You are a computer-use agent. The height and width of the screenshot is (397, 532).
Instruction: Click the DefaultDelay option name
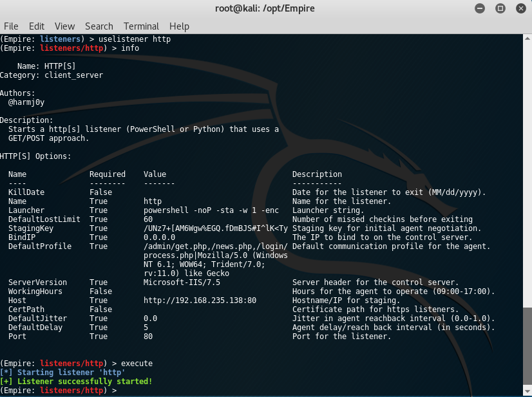click(35, 328)
